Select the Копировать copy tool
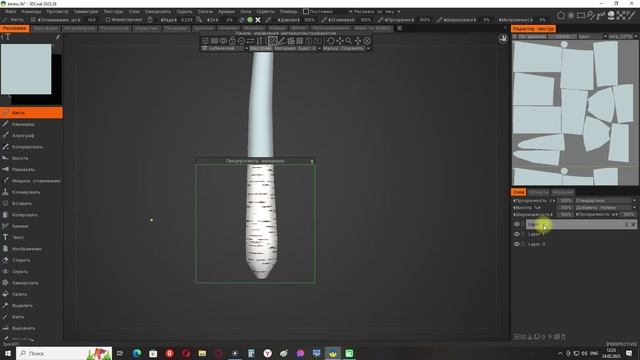The image size is (640, 360). pos(31,215)
